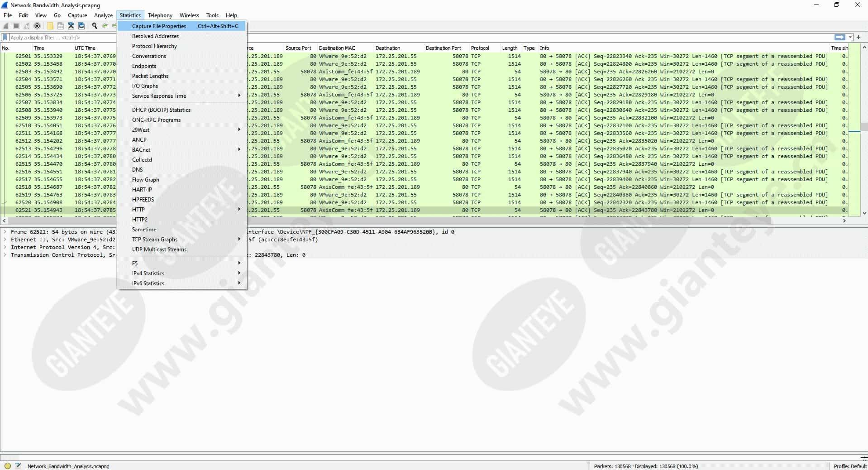Select packet row 62518
The height and width of the screenshot is (470, 868).
click(424, 187)
